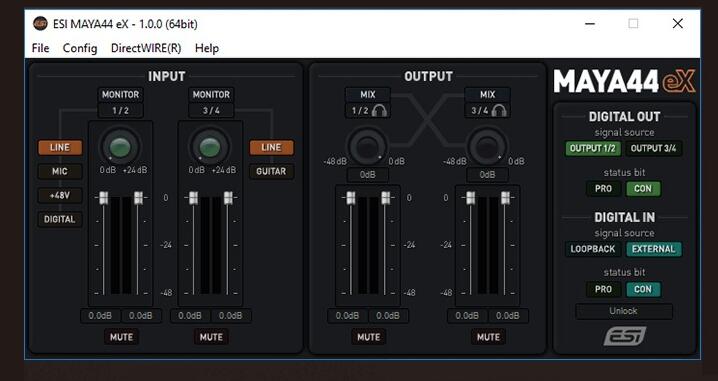The height and width of the screenshot is (381, 718).
Task: Open the Config menu
Action: coord(80,48)
